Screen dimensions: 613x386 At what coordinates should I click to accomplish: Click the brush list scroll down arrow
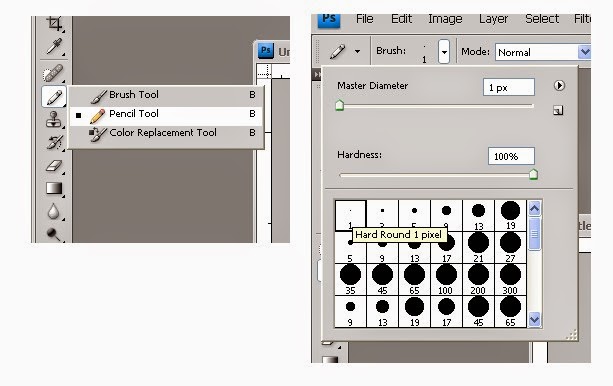534,320
